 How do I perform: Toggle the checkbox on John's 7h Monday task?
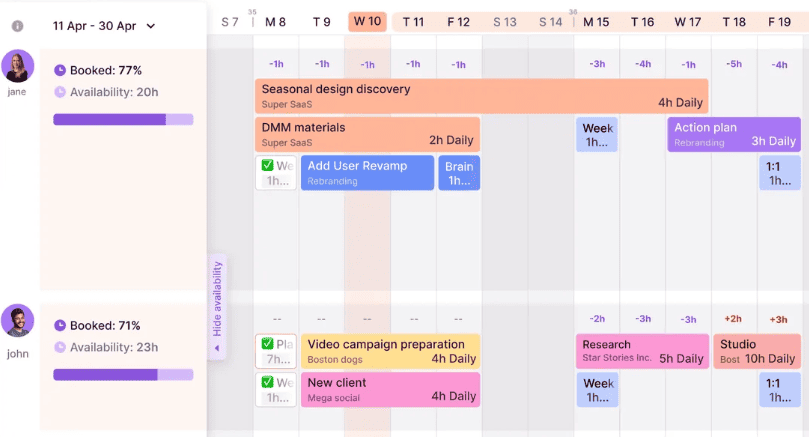(267, 344)
